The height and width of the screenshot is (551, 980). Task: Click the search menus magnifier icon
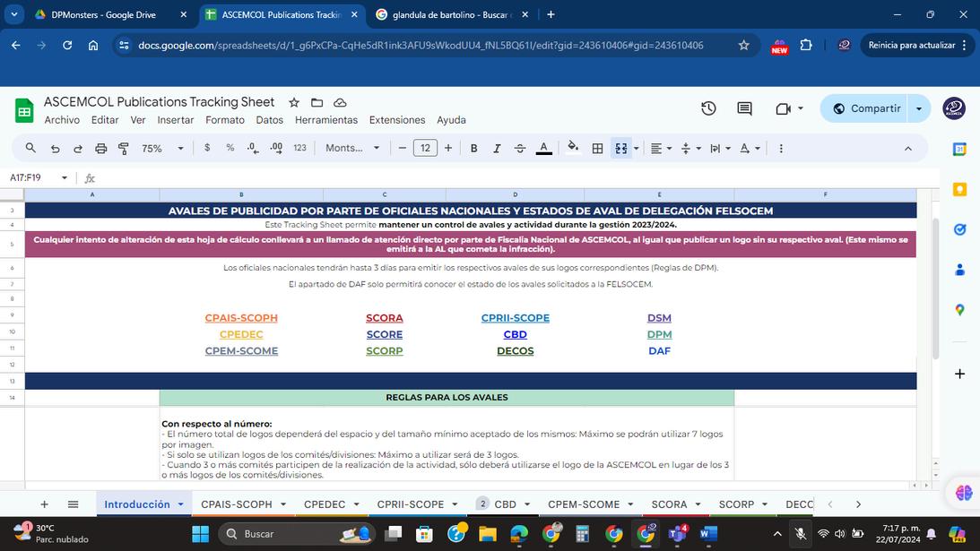pos(30,148)
